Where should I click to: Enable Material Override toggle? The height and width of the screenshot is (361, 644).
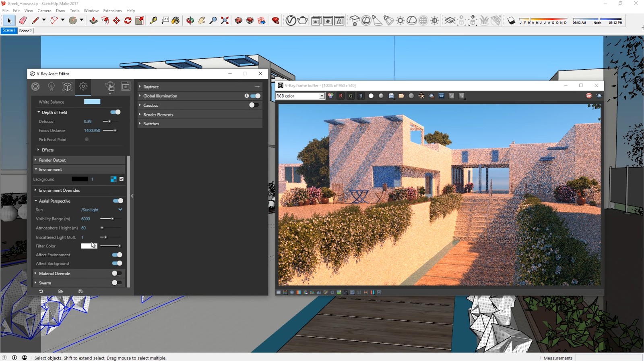[x=117, y=273]
